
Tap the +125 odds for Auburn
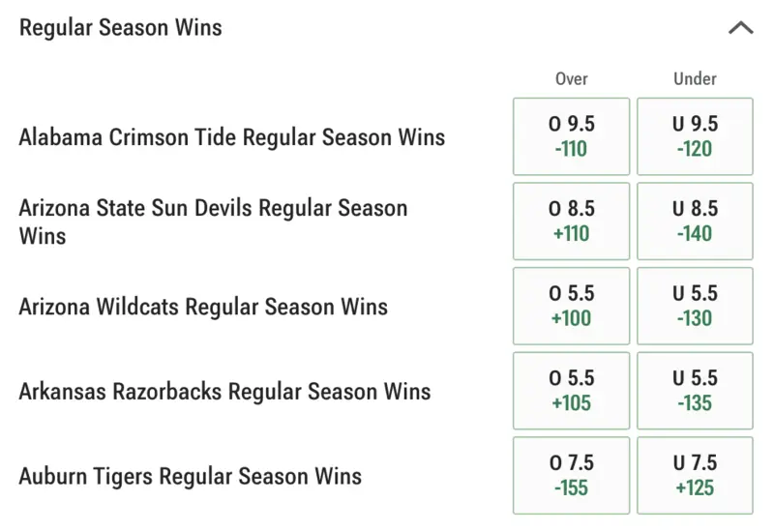point(695,488)
